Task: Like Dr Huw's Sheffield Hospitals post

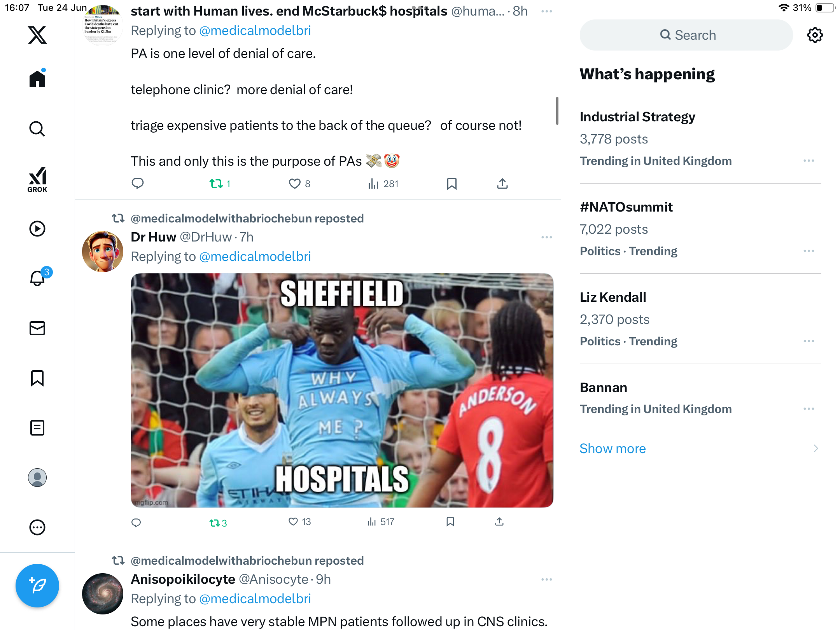Action: (x=299, y=522)
